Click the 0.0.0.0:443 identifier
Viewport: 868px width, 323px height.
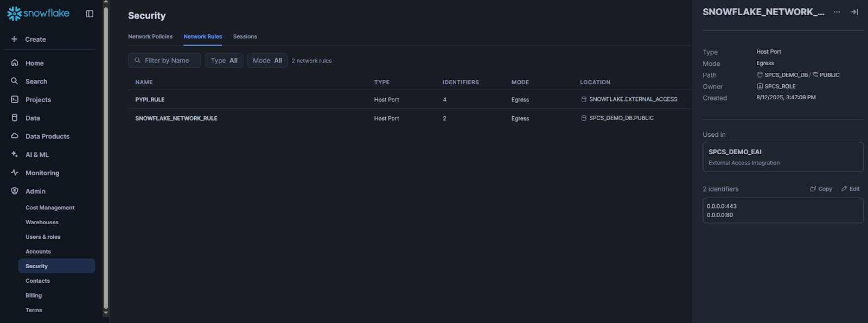pyautogui.click(x=722, y=206)
